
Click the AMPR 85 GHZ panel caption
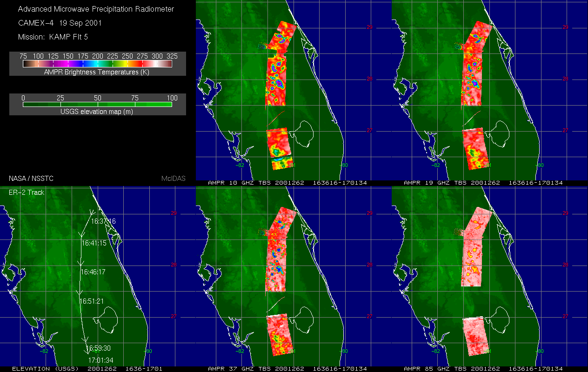pyautogui.click(x=483, y=369)
